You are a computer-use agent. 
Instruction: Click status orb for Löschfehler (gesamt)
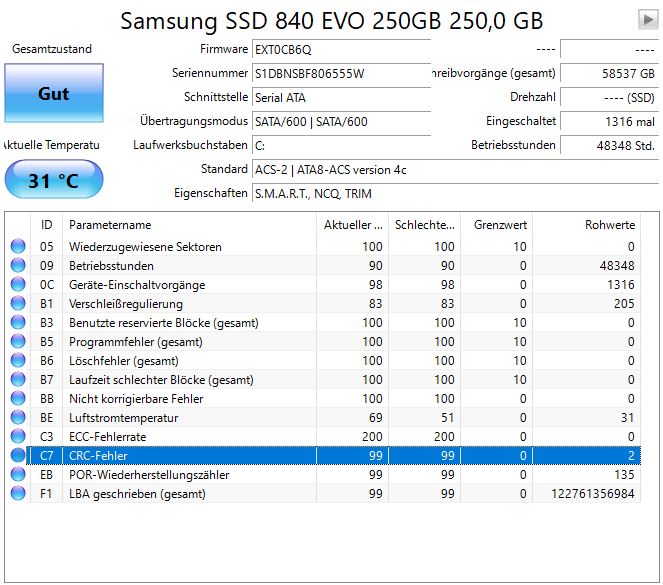tap(18, 360)
